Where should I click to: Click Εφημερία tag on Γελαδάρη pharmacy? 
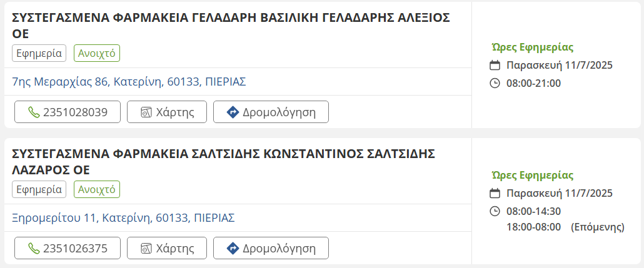click(39, 53)
